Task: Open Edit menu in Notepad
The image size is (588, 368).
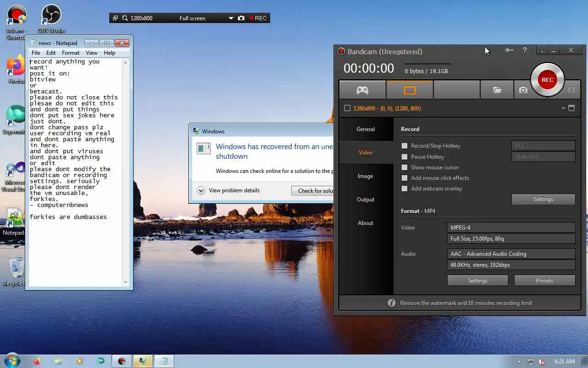Action: (x=51, y=53)
